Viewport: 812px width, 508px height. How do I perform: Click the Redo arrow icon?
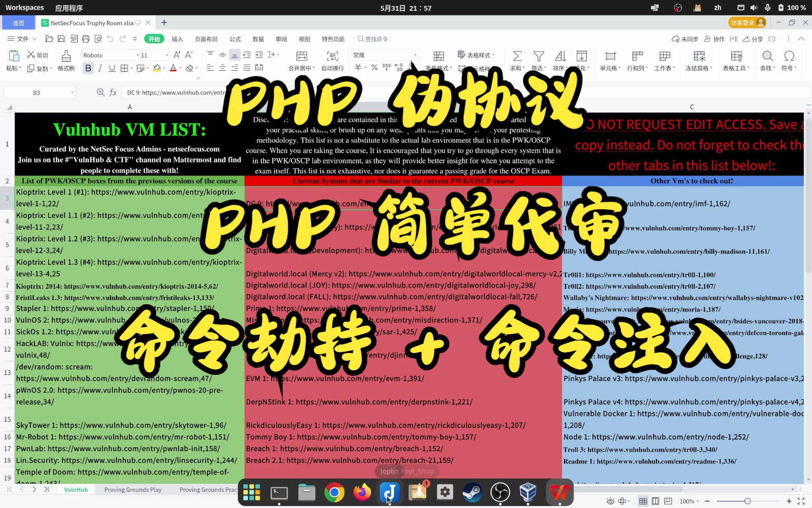tap(122, 39)
